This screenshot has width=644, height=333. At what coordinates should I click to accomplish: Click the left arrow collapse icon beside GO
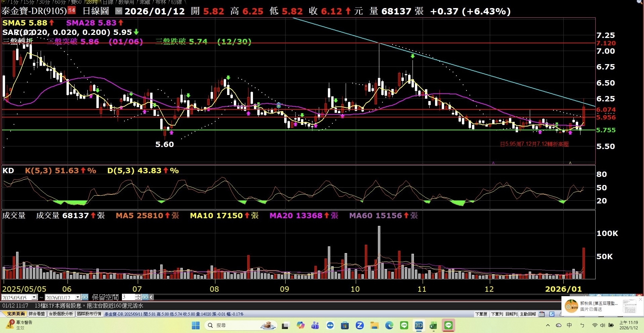(151, 297)
